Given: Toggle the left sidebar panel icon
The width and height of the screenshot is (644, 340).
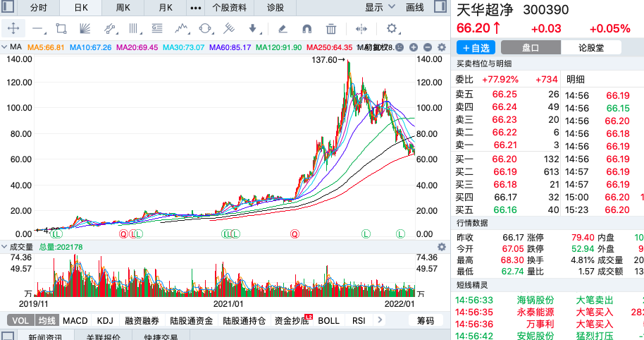Looking at the screenshot, I should point(8,6).
